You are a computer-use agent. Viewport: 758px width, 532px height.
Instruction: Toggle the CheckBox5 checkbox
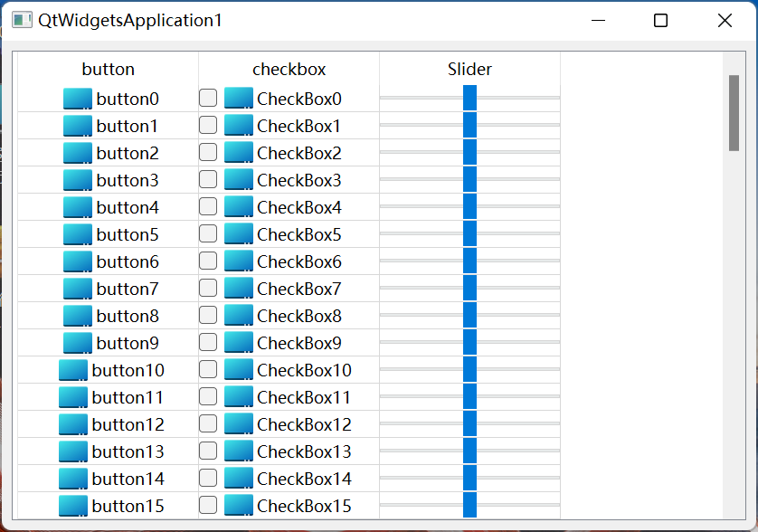(208, 233)
